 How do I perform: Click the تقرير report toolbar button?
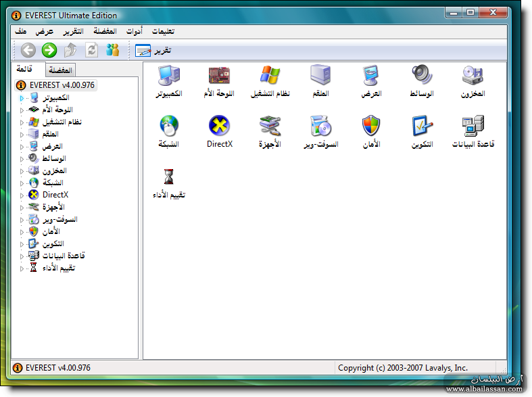click(153, 51)
